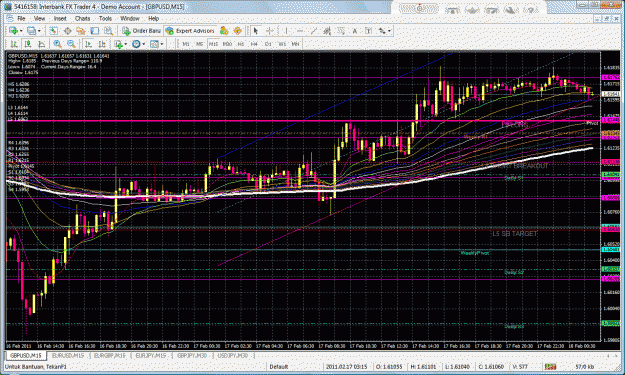625x375 pixels.
Task: Zoom out on the chart
Action: point(71,44)
